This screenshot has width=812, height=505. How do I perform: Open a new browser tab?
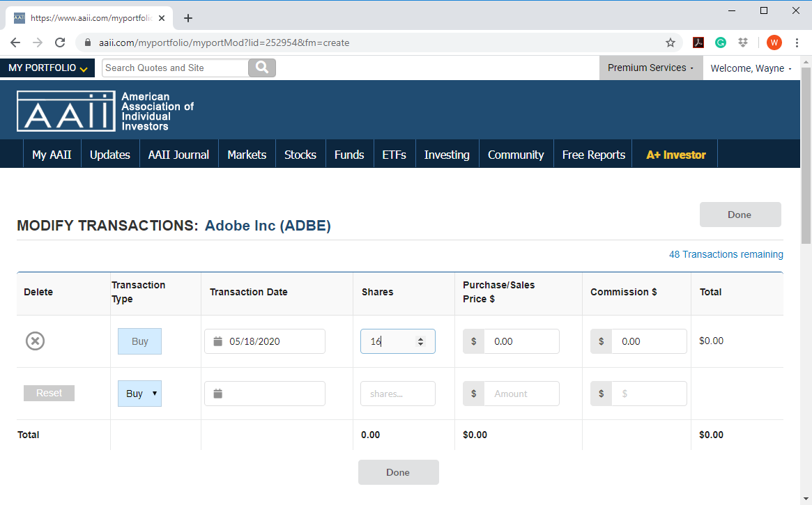point(188,18)
